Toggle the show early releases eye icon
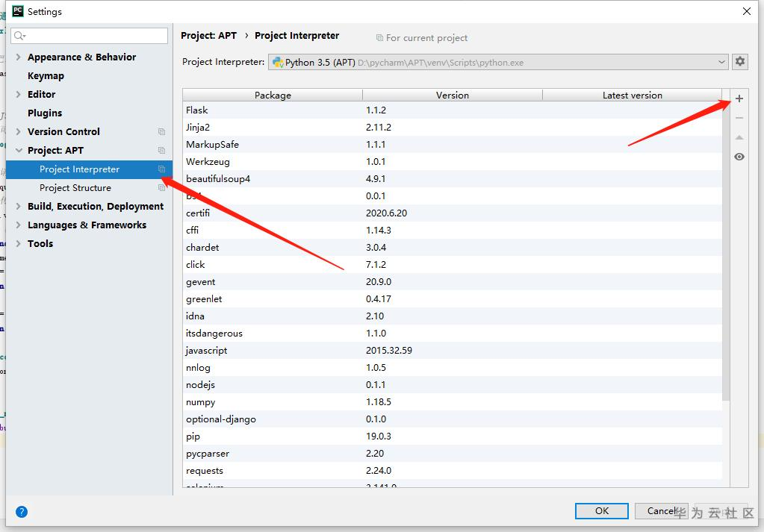The image size is (764, 532). click(739, 157)
